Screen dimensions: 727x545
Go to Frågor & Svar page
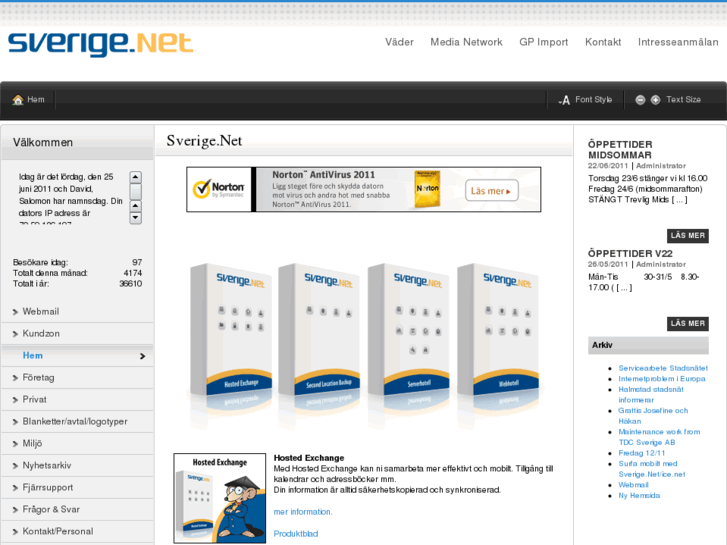click(51, 509)
